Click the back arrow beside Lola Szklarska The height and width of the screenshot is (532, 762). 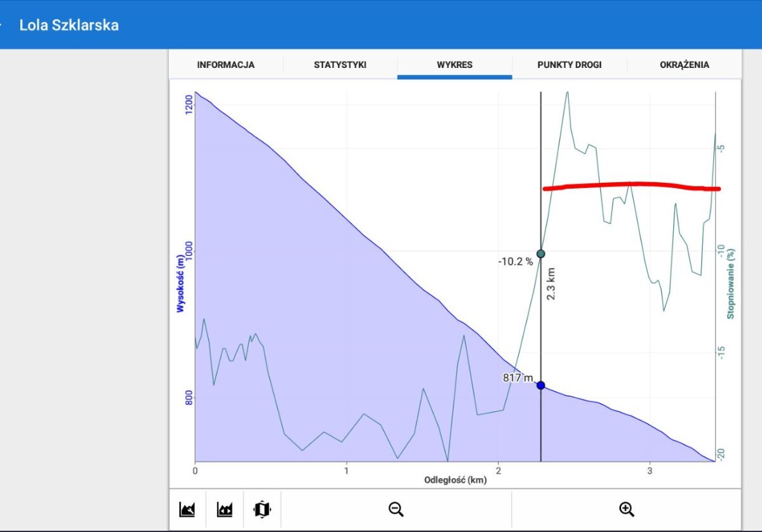(x=3, y=25)
